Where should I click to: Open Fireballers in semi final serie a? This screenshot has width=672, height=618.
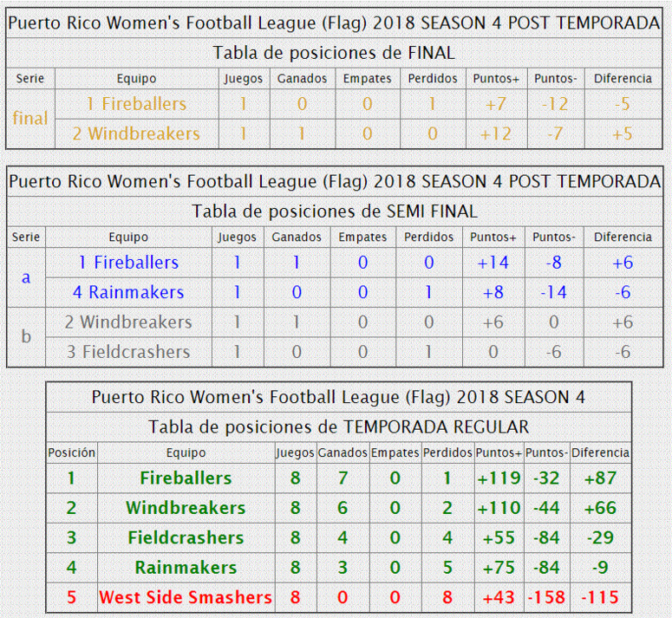coord(128,263)
